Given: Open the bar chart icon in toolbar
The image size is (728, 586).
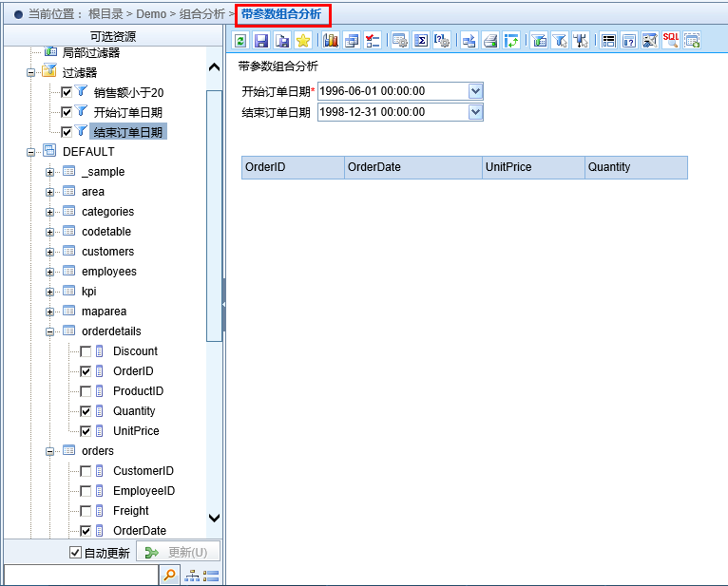Looking at the screenshot, I should click(x=331, y=41).
